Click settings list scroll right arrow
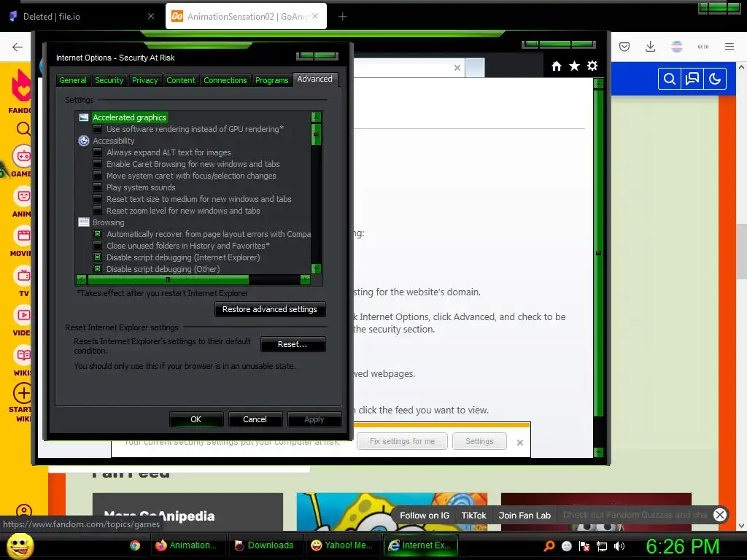 coord(306,279)
